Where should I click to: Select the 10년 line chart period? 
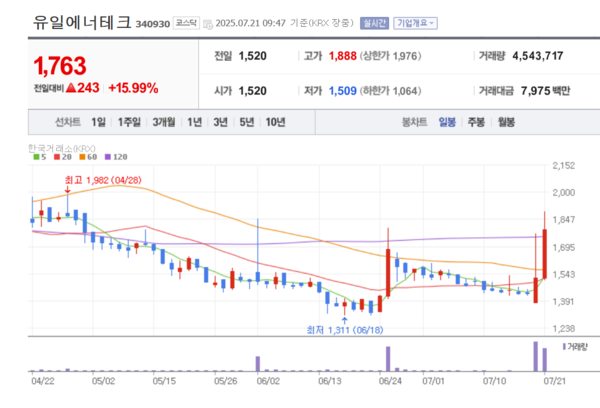(276, 122)
